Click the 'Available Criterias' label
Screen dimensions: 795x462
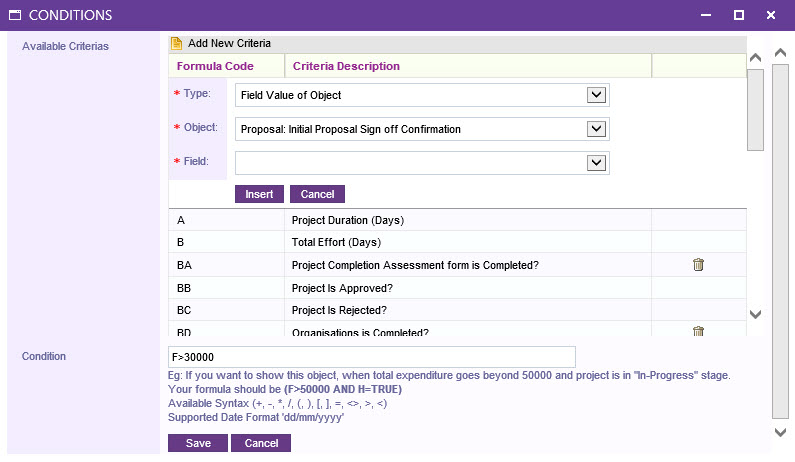(x=65, y=46)
